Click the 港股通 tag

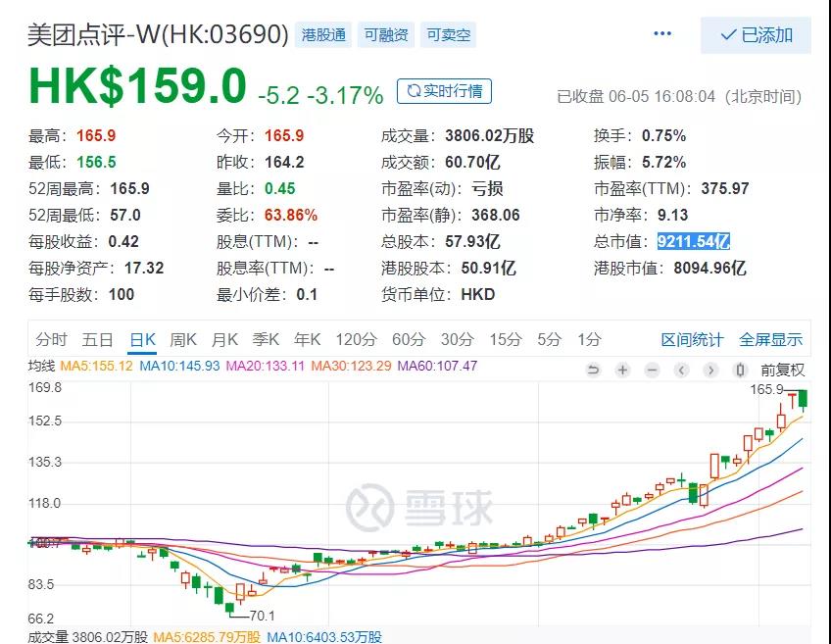point(323,35)
